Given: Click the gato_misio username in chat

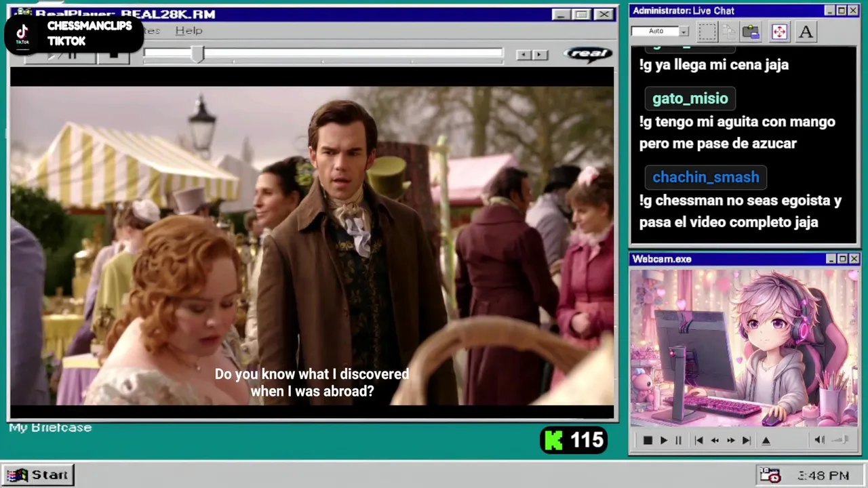Looking at the screenshot, I should coord(690,99).
